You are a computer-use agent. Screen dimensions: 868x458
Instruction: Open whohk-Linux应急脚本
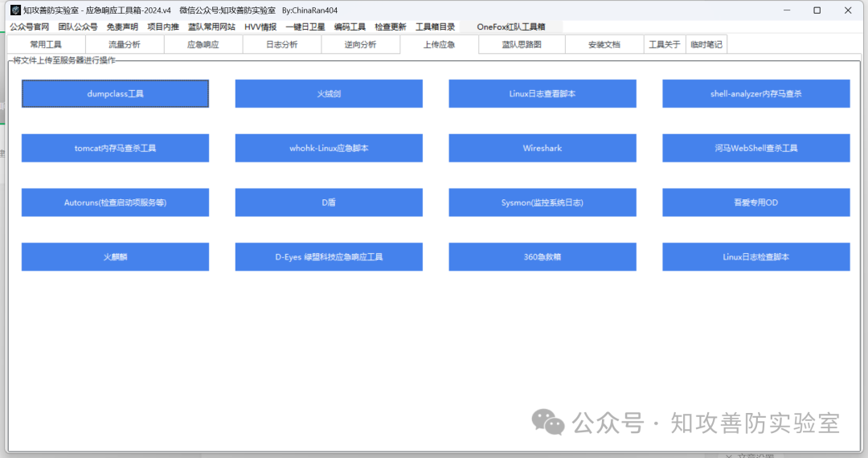coord(329,148)
